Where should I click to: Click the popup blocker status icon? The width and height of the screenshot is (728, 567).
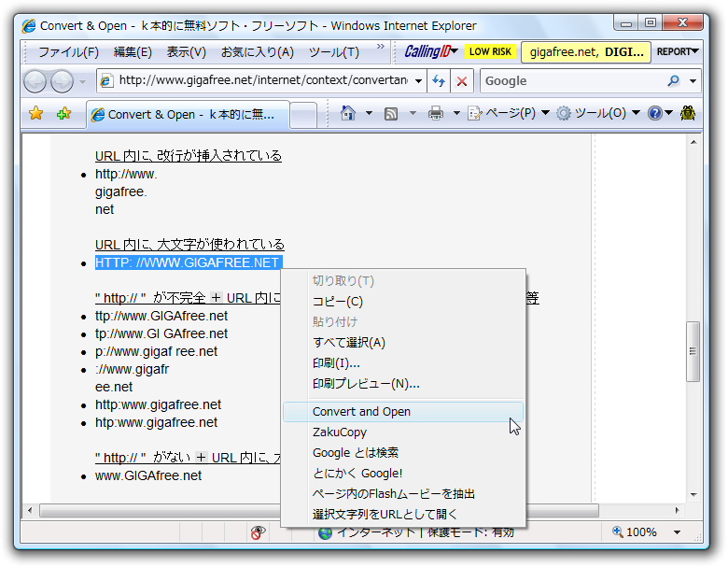[258, 532]
